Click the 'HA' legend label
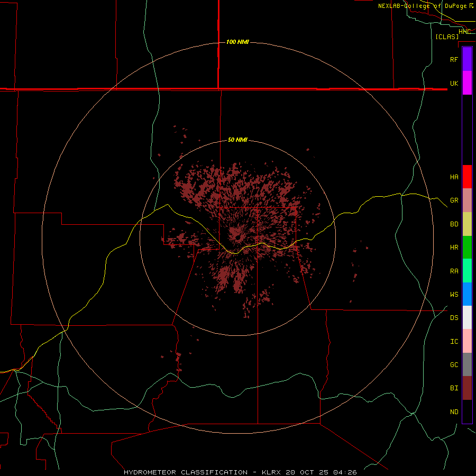 [454, 177]
